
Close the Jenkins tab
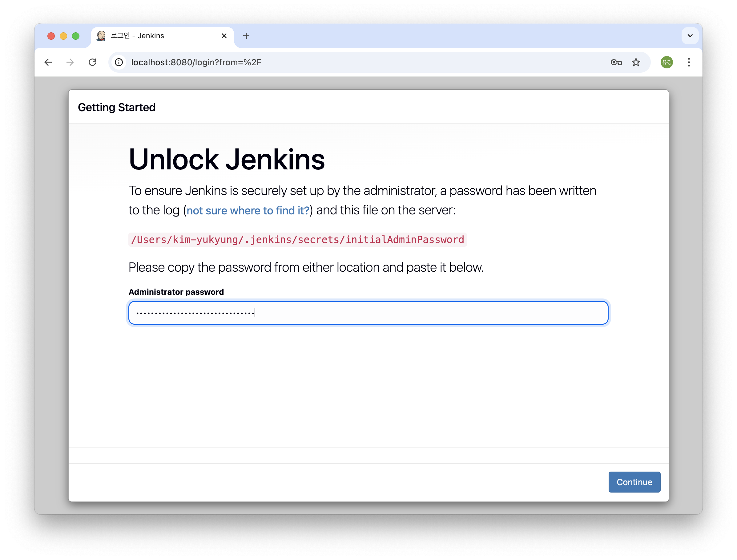point(224,36)
